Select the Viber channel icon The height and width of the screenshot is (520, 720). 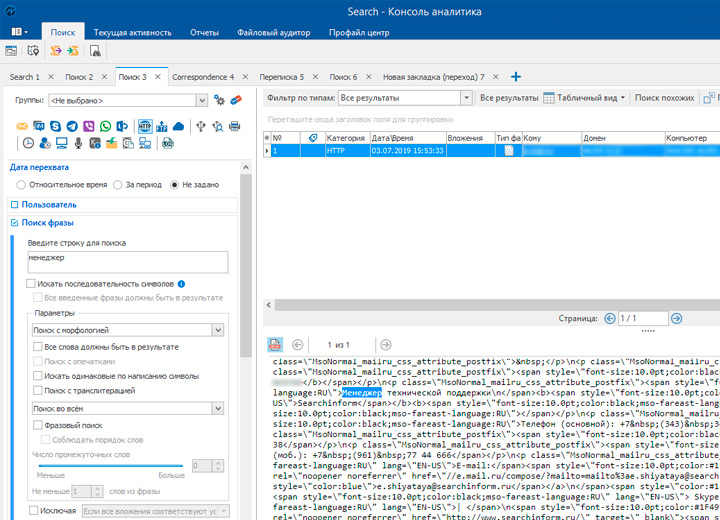point(89,126)
